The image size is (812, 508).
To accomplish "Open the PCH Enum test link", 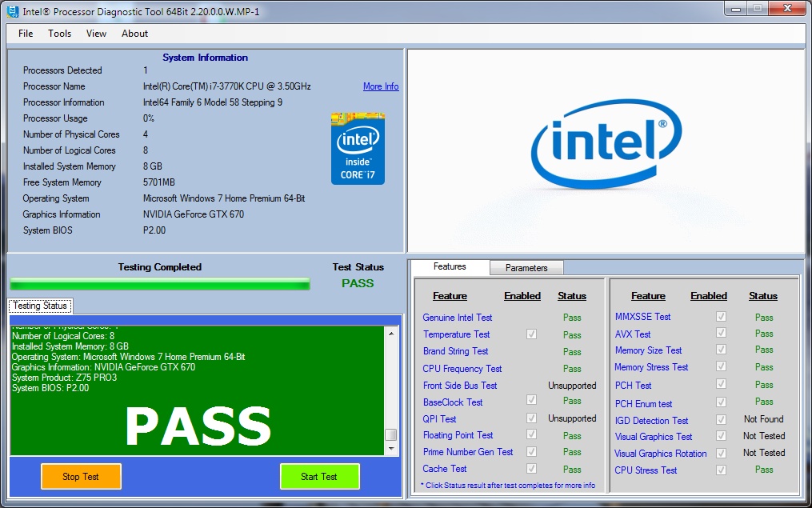I will (644, 404).
